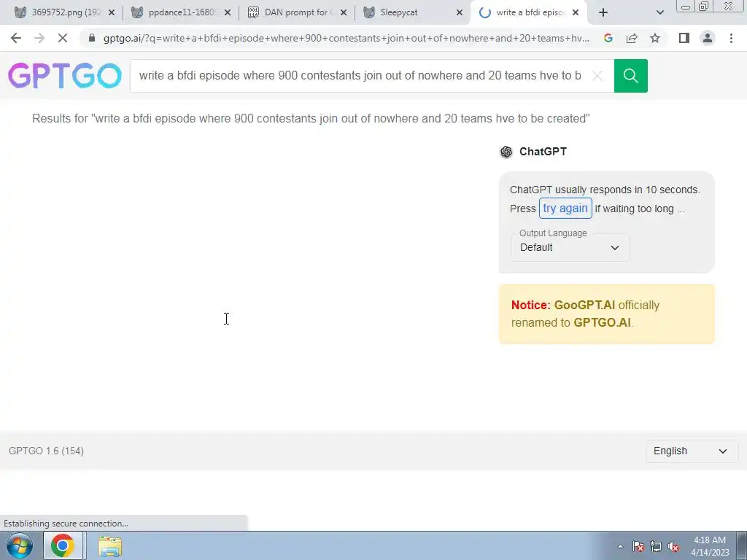Show hidden system tray icons arrow
The image size is (747, 560).
(620, 546)
